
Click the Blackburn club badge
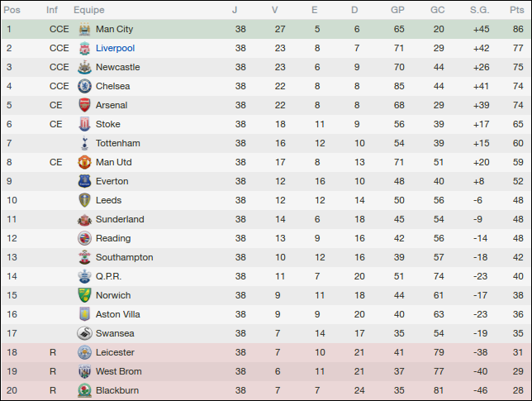point(84,390)
